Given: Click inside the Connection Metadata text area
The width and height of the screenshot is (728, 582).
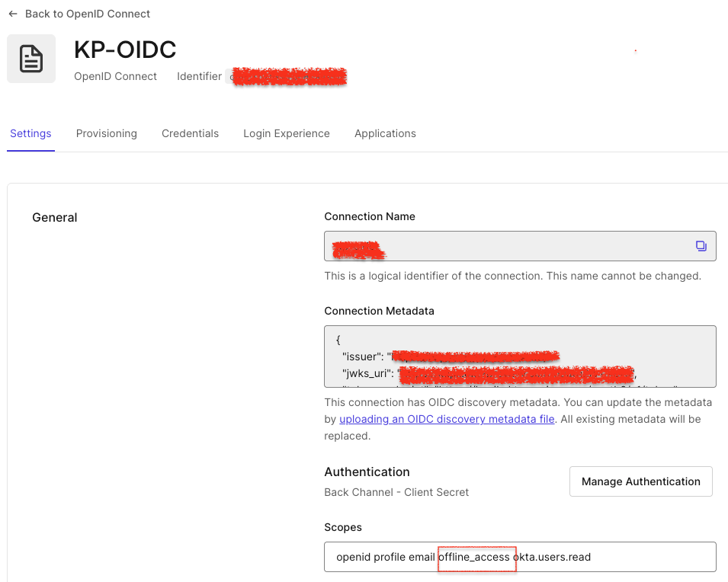Looking at the screenshot, I should click(x=520, y=356).
